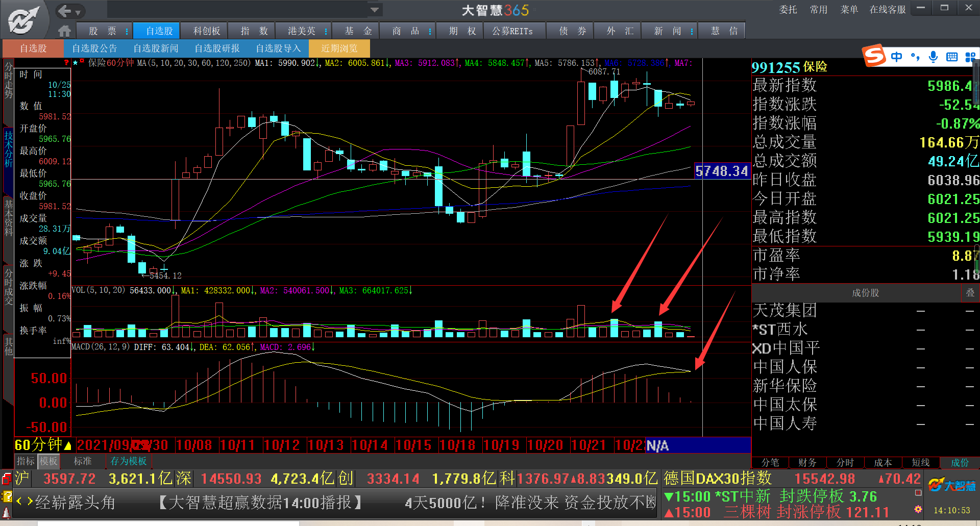
Task: Open the 常用 menu
Action: point(818,10)
